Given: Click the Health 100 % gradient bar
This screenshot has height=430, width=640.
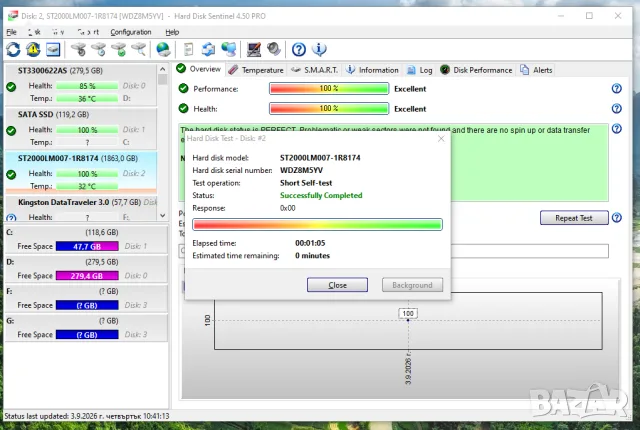Looking at the screenshot, I should pos(329,109).
